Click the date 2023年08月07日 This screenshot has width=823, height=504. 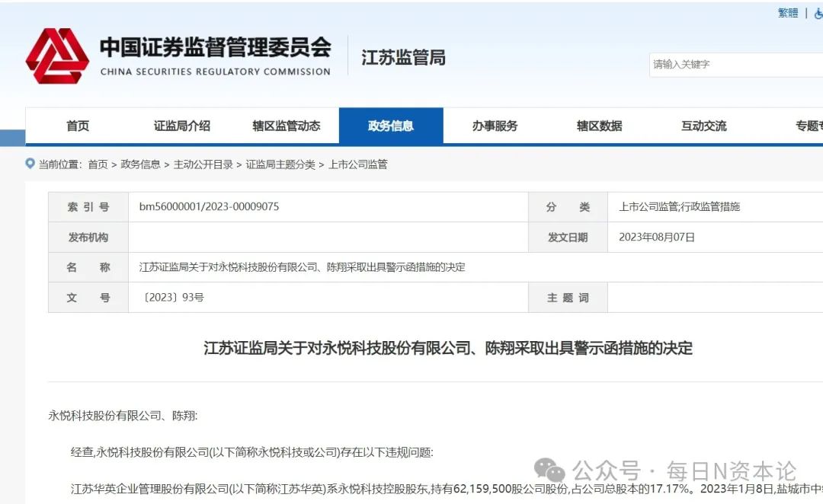657,237
